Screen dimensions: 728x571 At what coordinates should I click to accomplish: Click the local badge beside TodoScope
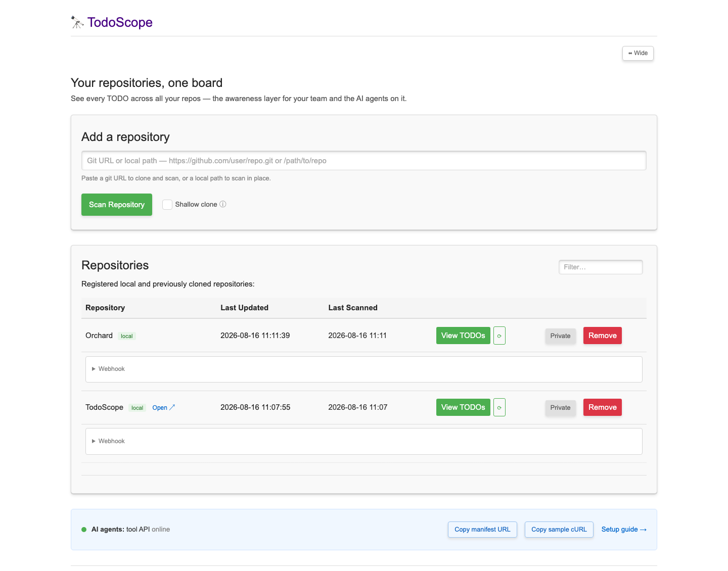(x=138, y=408)
